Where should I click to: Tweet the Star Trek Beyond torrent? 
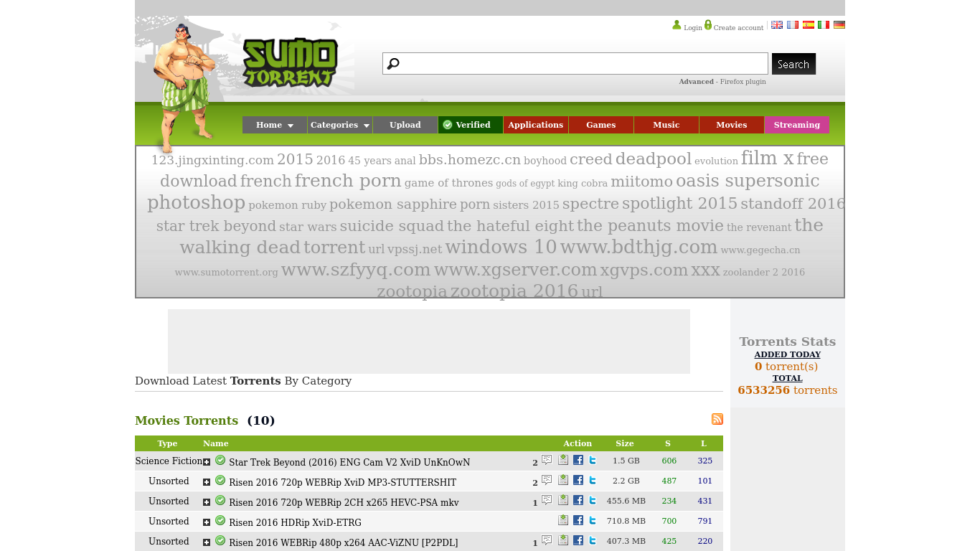coord(593,460)
